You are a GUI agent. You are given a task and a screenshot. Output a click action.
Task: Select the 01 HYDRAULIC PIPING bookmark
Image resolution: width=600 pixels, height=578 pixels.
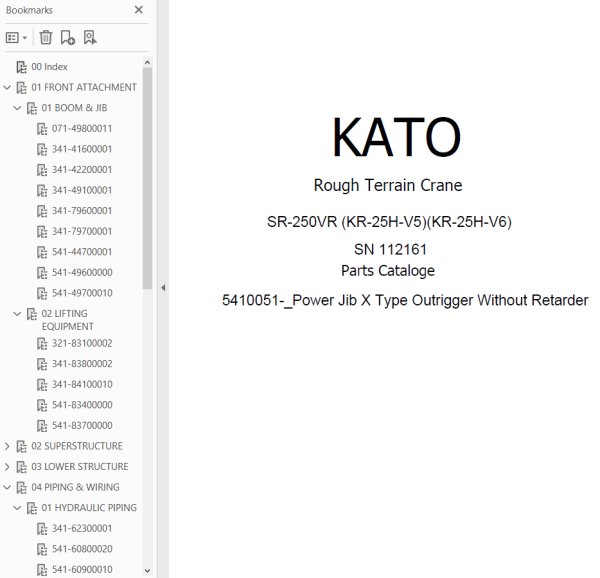(x=89, y=508)
